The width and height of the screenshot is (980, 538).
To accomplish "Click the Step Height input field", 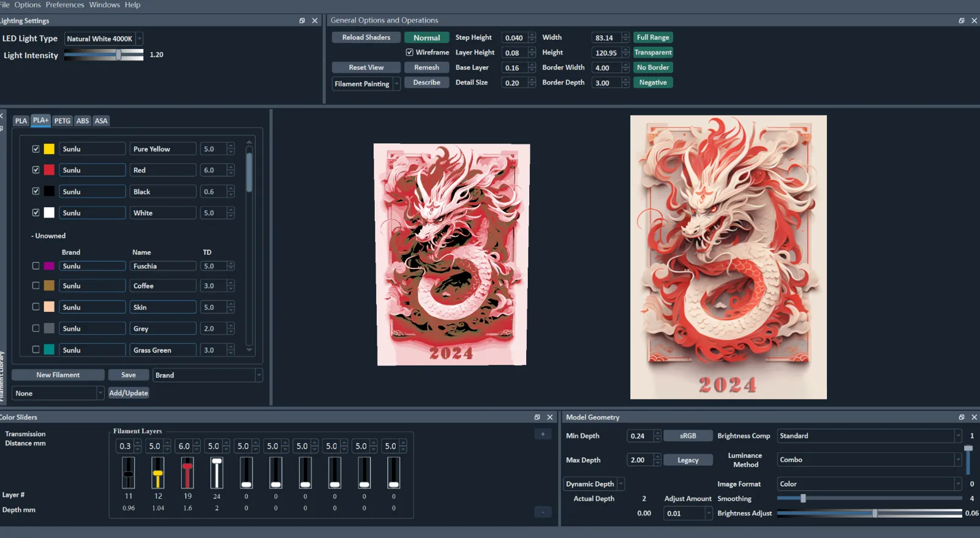I will (514, 37).
